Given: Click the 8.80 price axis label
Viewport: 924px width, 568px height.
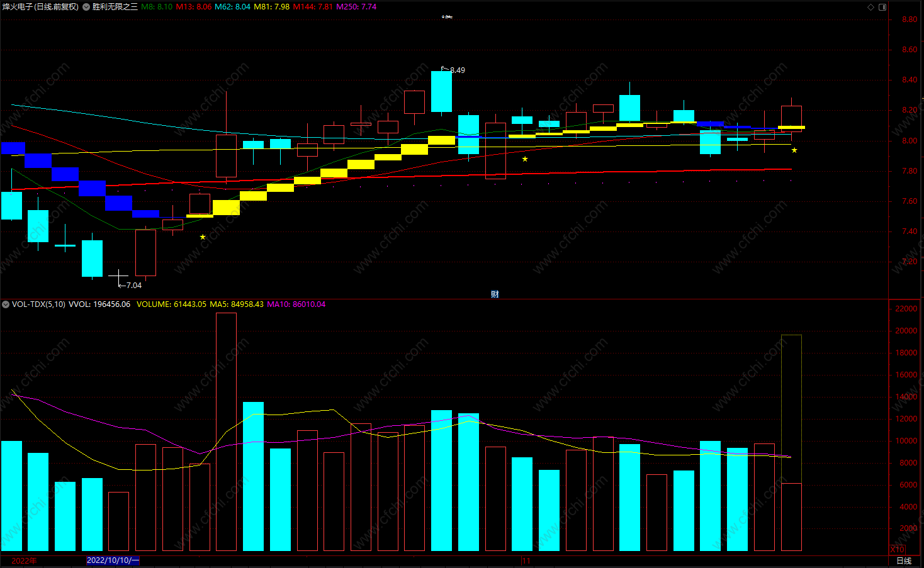Looking at the screenshot, I should pyautogui.click(x=909, y=19).
